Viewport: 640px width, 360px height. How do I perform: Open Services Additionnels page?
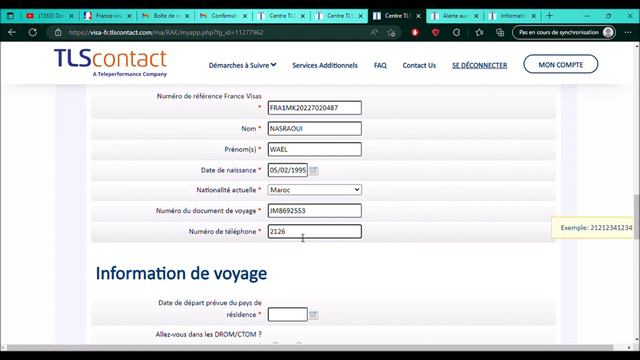coord(325,65)
